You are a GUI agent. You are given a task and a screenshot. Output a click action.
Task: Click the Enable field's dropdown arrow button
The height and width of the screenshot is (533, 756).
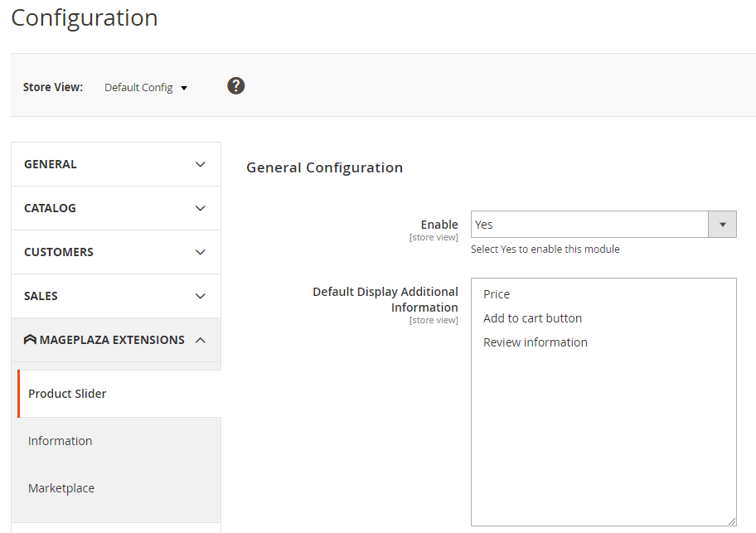[722, 225]
